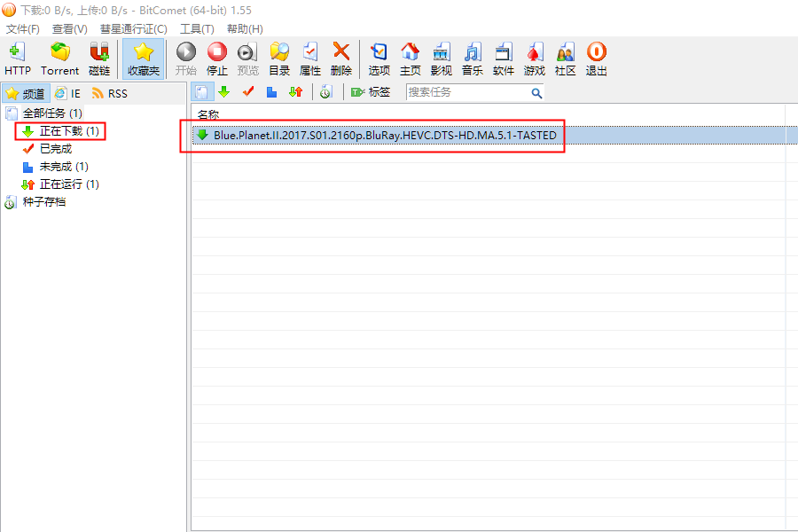Viewport: 798px width, 532px height.
Task: Filter by completed red checkmark icon
Action: pyautogui.click(x=248, y=92)
